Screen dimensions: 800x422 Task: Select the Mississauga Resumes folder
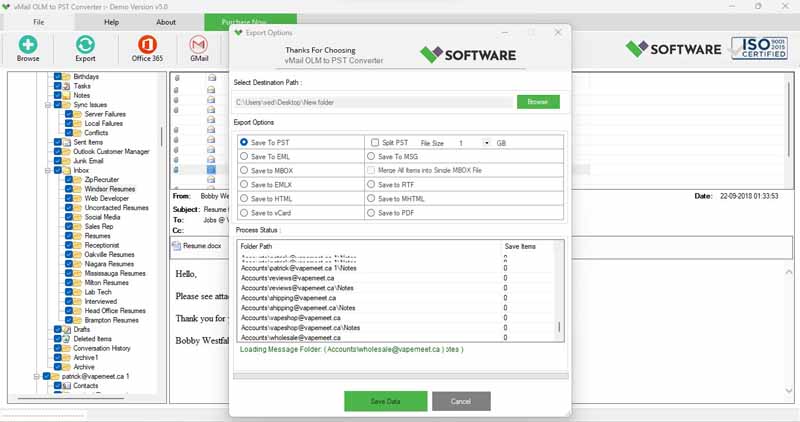[115, 273]
